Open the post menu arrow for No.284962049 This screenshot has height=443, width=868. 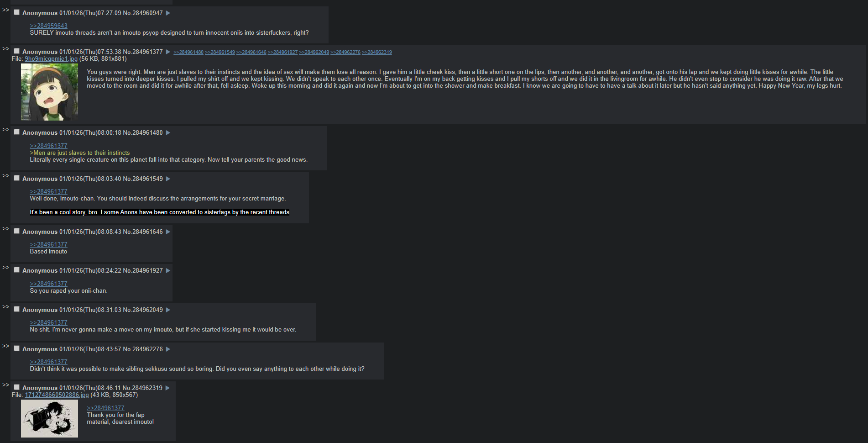[168, 310]
